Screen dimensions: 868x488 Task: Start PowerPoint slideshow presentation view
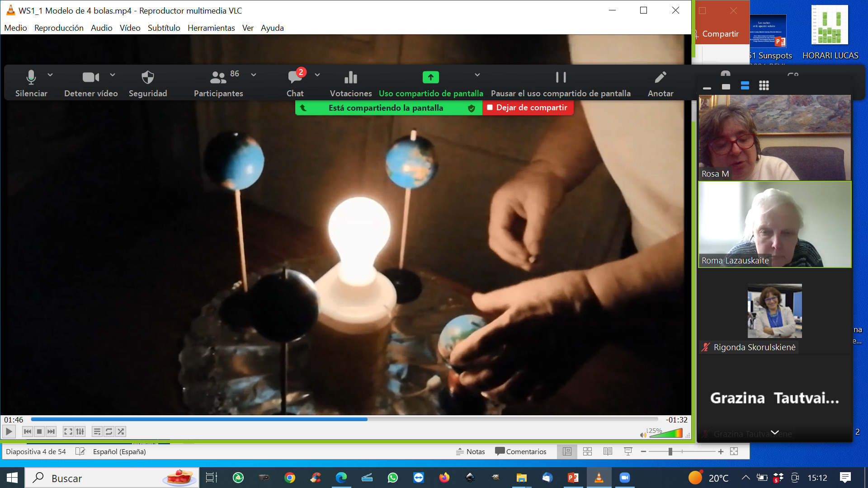(628, 451)
